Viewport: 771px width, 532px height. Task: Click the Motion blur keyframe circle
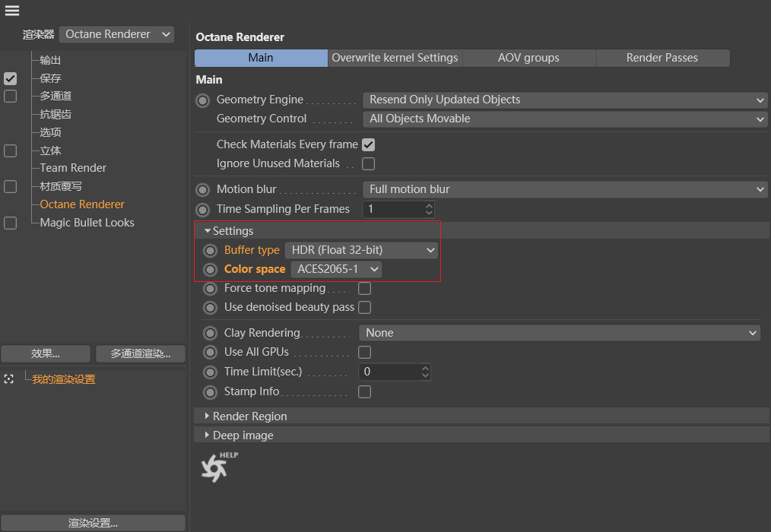click(x=202, y=190)
